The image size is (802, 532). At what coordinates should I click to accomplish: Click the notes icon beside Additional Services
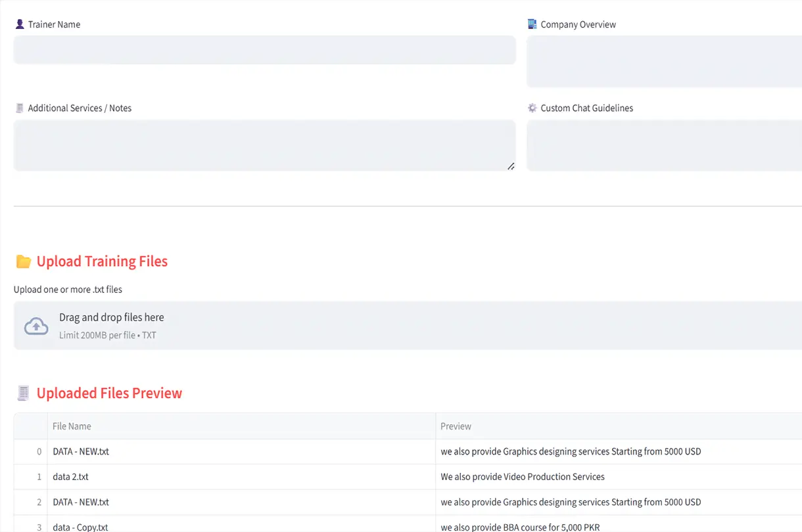click(20, 108)
